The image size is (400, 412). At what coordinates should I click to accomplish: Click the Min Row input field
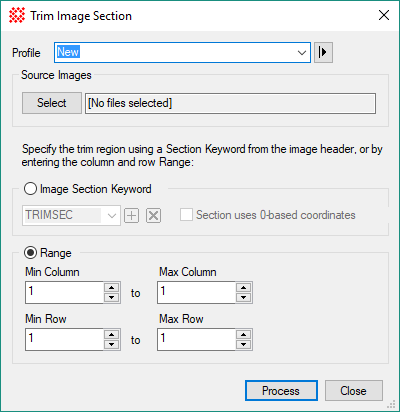coord(65,339)
